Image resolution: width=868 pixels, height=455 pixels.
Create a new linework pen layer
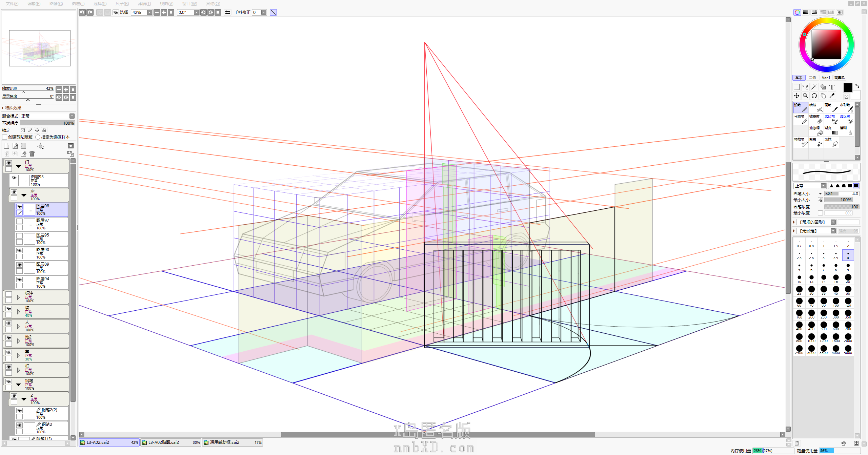pos(15,146)
